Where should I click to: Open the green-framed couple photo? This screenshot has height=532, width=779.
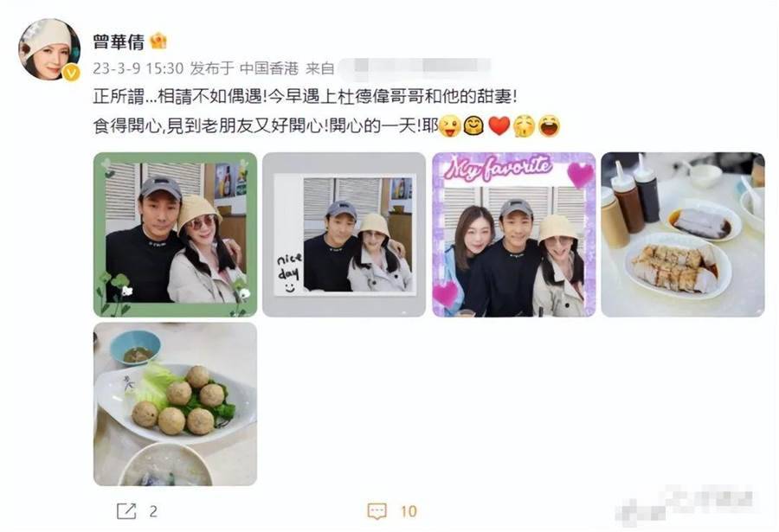[175, 234]
